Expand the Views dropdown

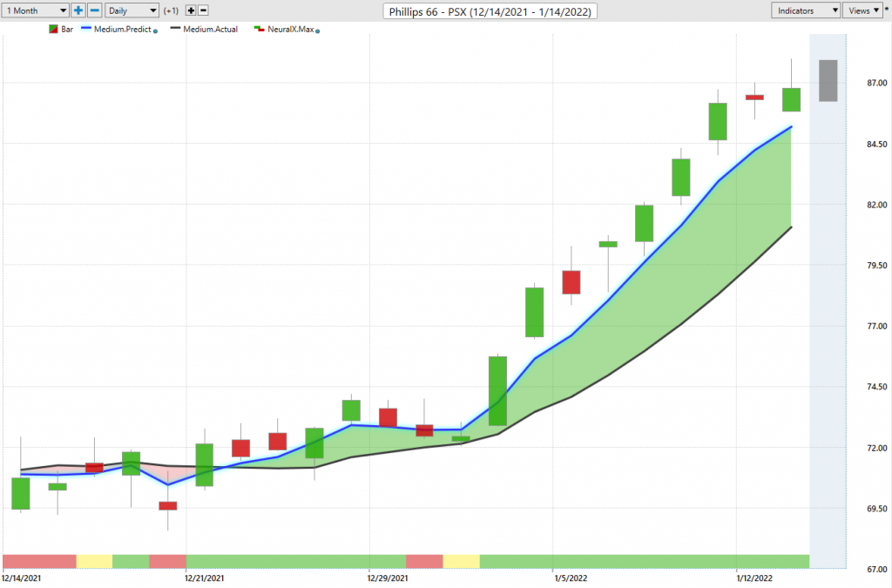(863, 10)
